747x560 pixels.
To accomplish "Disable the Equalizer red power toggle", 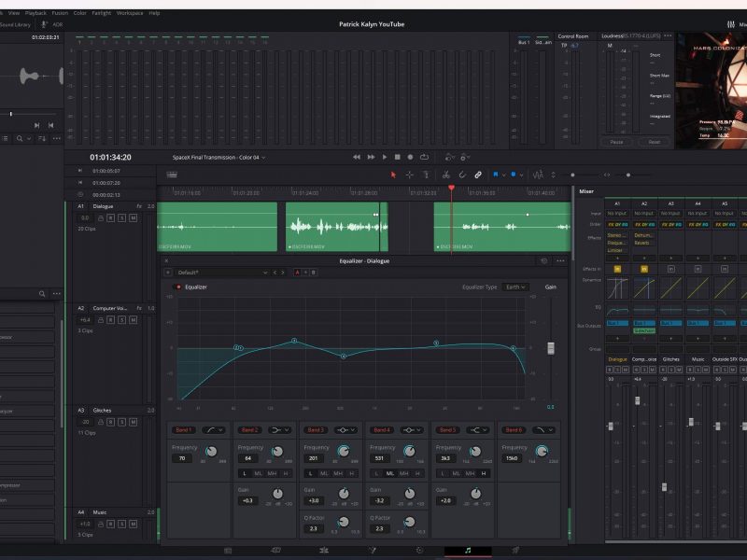I will [x=179, y=287].
